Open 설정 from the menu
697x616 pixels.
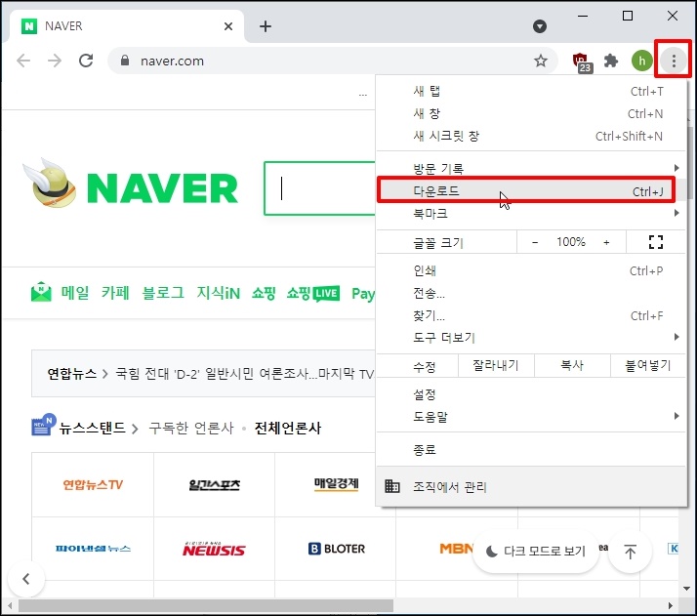[x=531, y=394]
